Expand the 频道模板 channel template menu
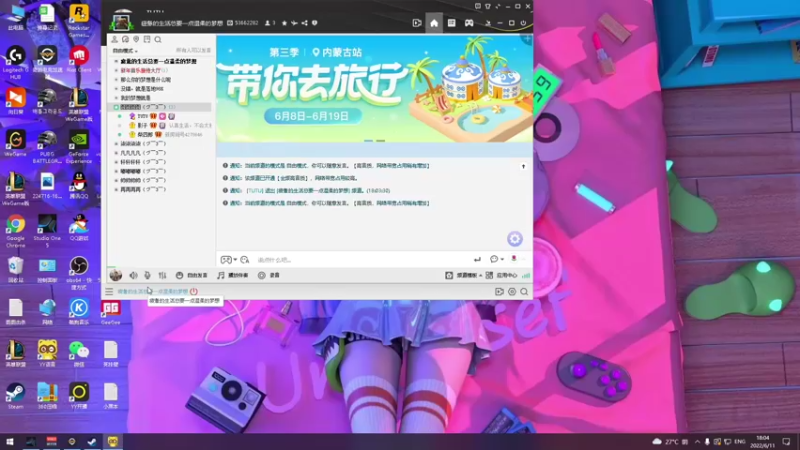Viewport: 800px width, 450px height. click(x=463, y=276)
